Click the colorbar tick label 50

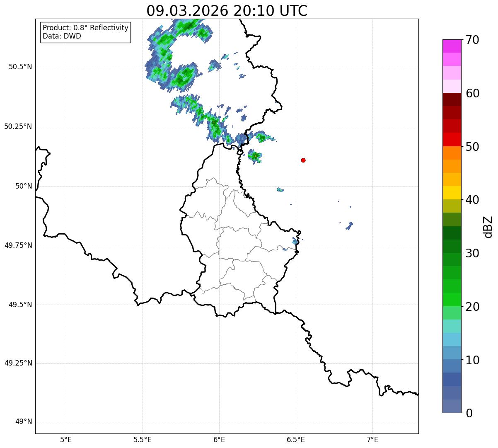(472, 147)
